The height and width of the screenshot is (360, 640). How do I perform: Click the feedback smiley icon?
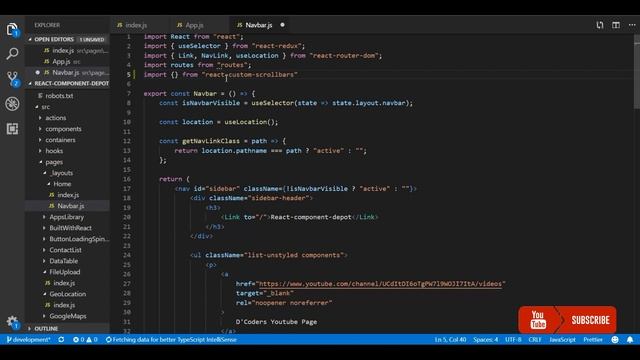click(615, 340)
